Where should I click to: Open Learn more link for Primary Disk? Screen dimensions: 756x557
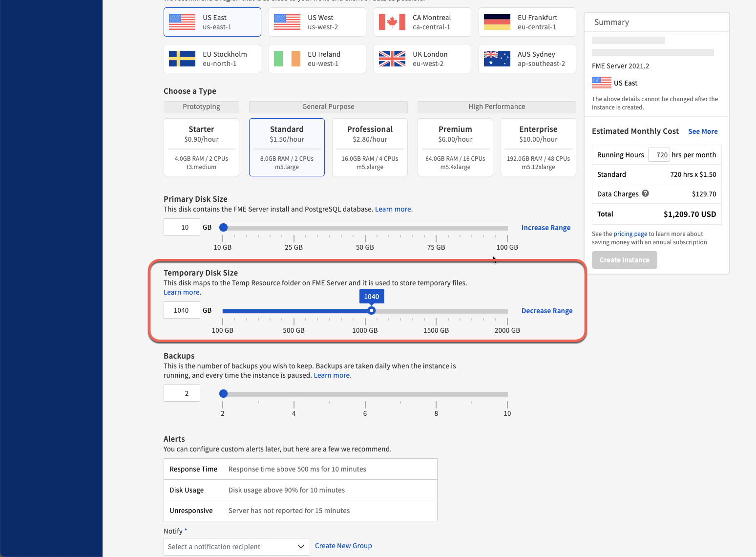click(x=393, y=209)
